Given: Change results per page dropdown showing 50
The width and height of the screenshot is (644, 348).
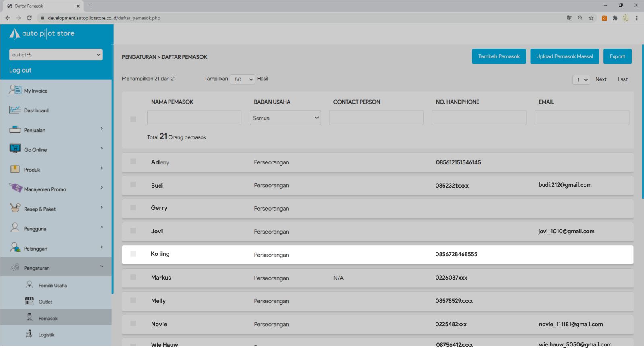Looking at the screenshot, I should (x=243, y=79).
